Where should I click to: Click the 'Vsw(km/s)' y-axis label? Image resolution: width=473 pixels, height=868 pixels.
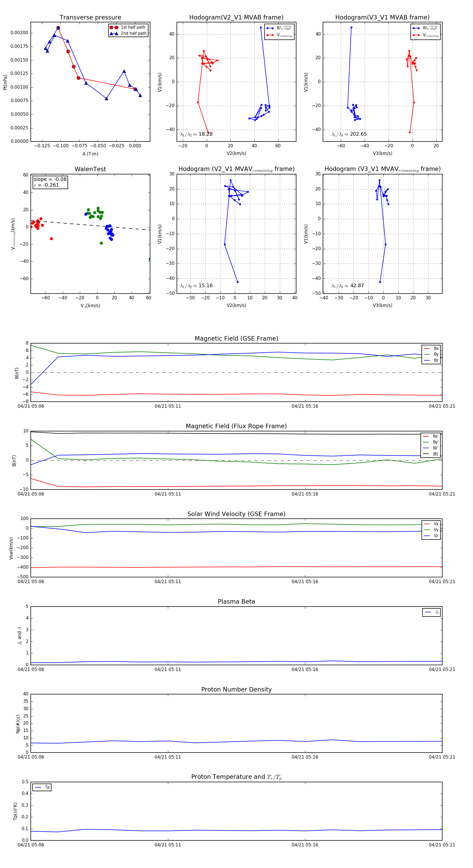point(11,548)
